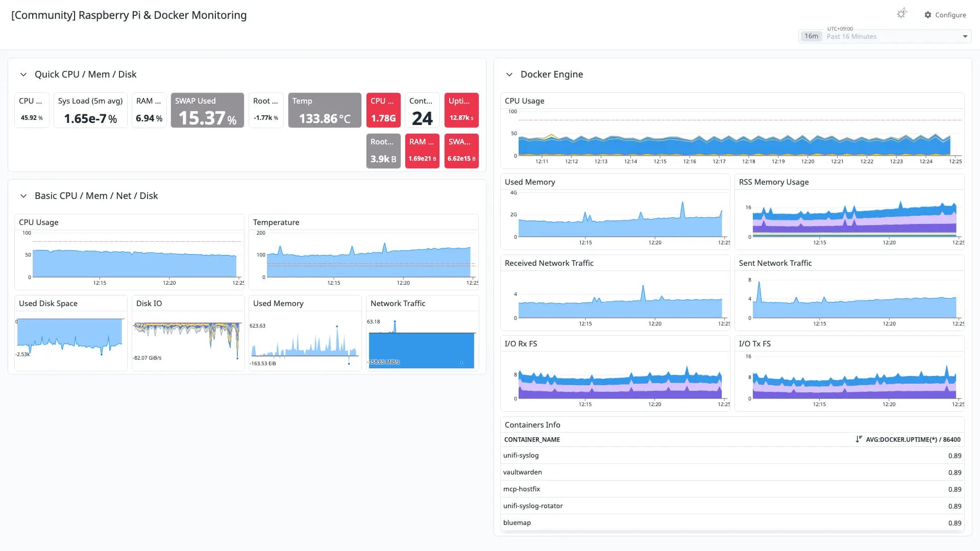The height and width of the screenshot is (551, 980).
Task: Click the CPU 45.92 % widget
Action: coord(32,110)
